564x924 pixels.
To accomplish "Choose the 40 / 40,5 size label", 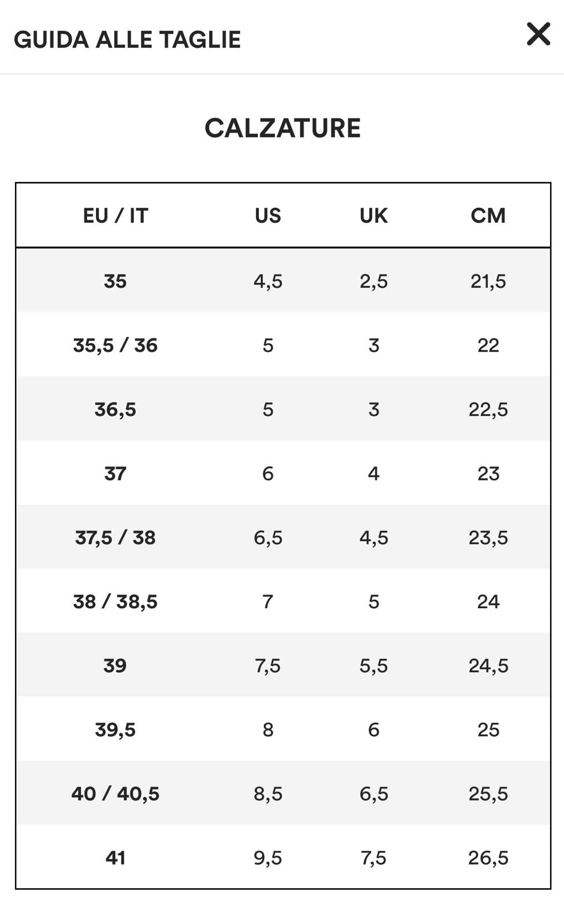I will [115, 794].
